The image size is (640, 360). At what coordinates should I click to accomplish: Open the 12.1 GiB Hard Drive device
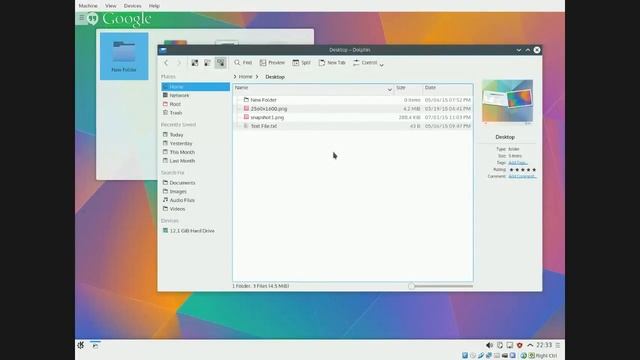[196, 231]
